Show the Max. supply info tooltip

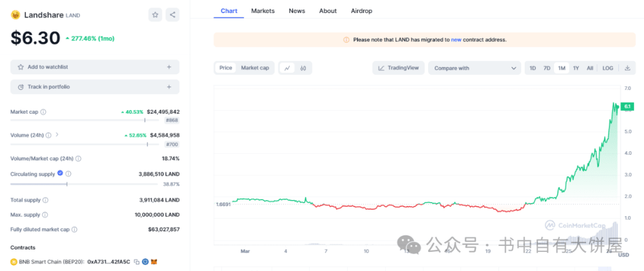[45, 215]
